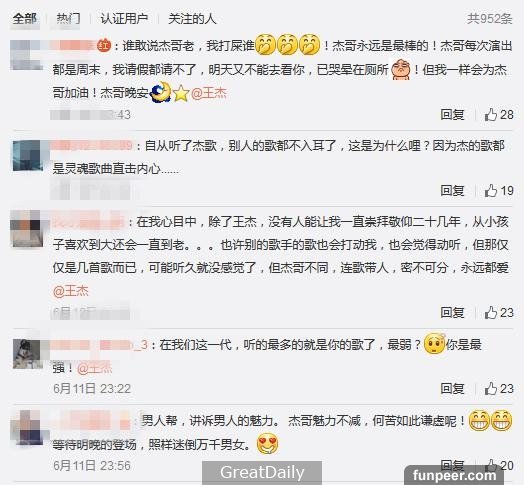
Task: Open the @王杰 mention in first comment
Action: point(209,93)
